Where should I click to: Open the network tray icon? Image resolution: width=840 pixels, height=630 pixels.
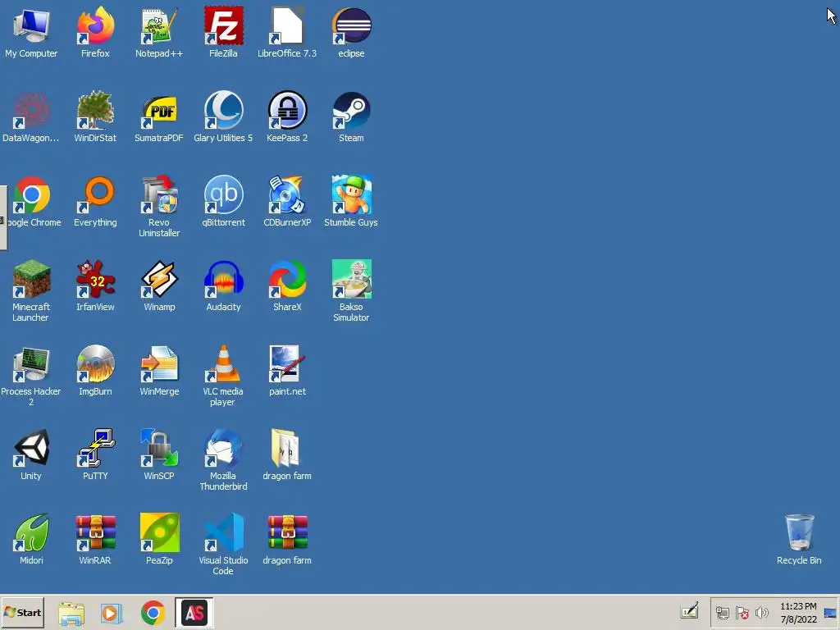point(723,612)
